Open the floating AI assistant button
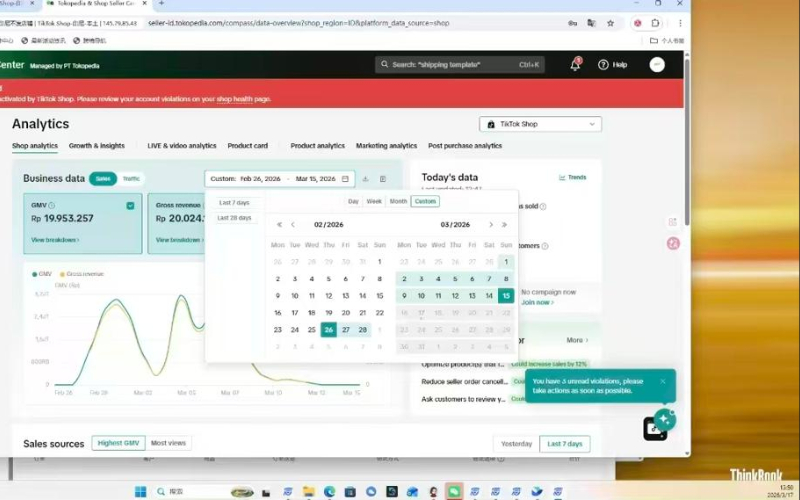 pos(664,419)
